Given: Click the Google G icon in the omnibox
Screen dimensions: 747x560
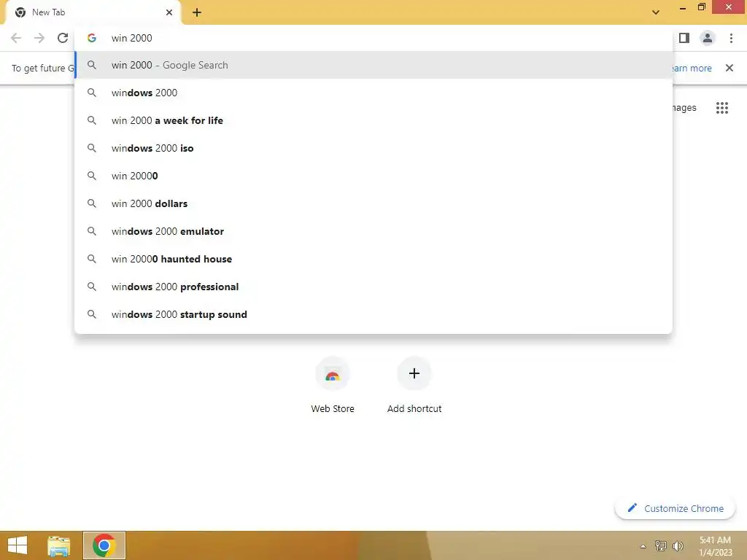Looking at the screenshot, I should point(92,38).
